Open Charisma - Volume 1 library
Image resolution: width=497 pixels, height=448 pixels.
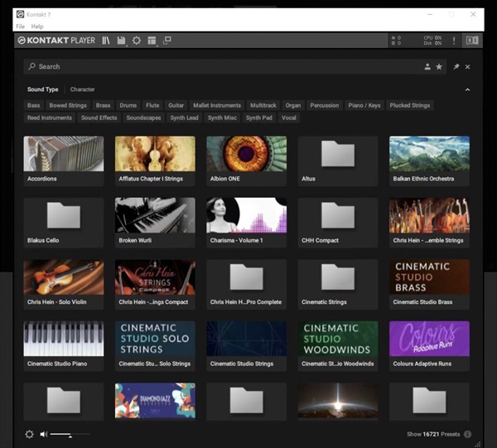click(x=246, y=223)
